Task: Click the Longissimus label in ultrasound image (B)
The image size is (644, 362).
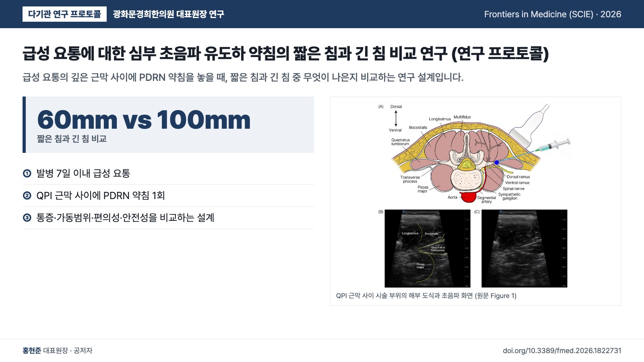Action: coord(410,233)
